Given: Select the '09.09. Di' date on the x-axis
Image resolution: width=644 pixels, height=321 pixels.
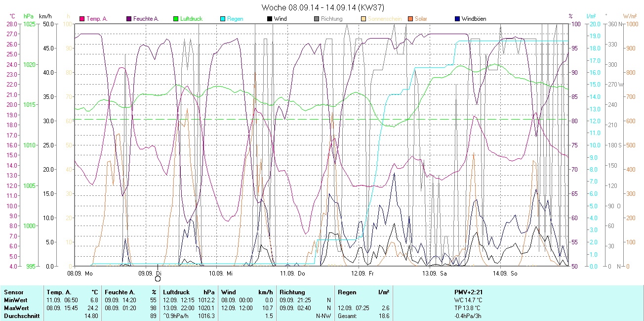Looking at the screenshot, I should 151,273.
